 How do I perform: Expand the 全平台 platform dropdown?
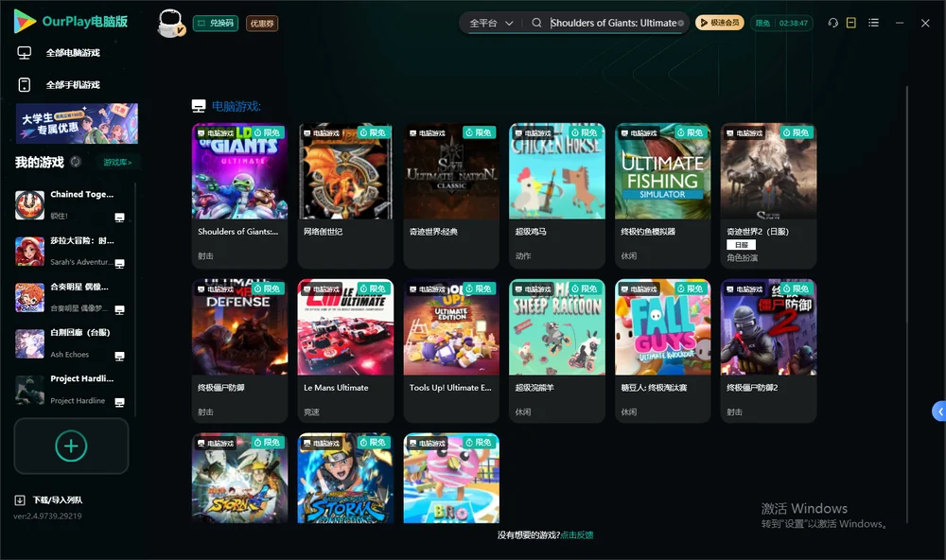491,23
